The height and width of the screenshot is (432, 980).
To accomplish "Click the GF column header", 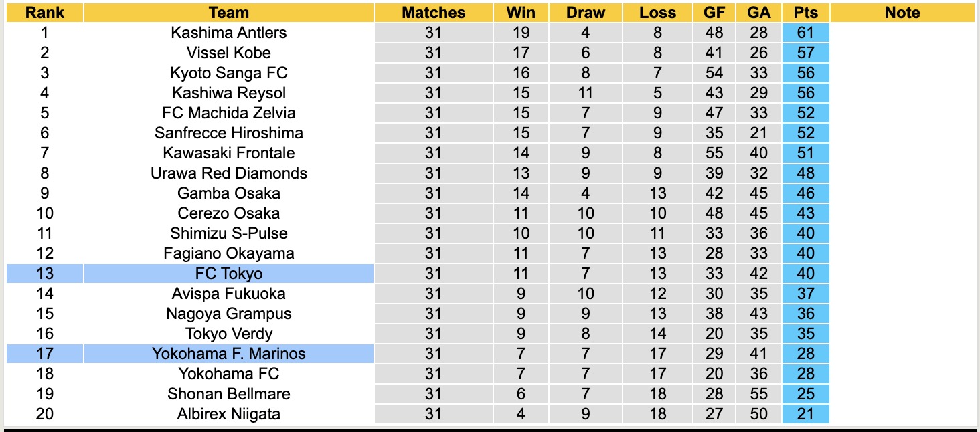I will tap(714, 13).
